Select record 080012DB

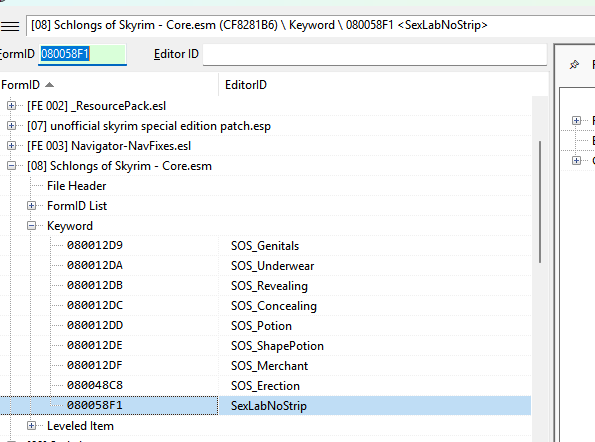pyautogui.click(x=95, y=285)
